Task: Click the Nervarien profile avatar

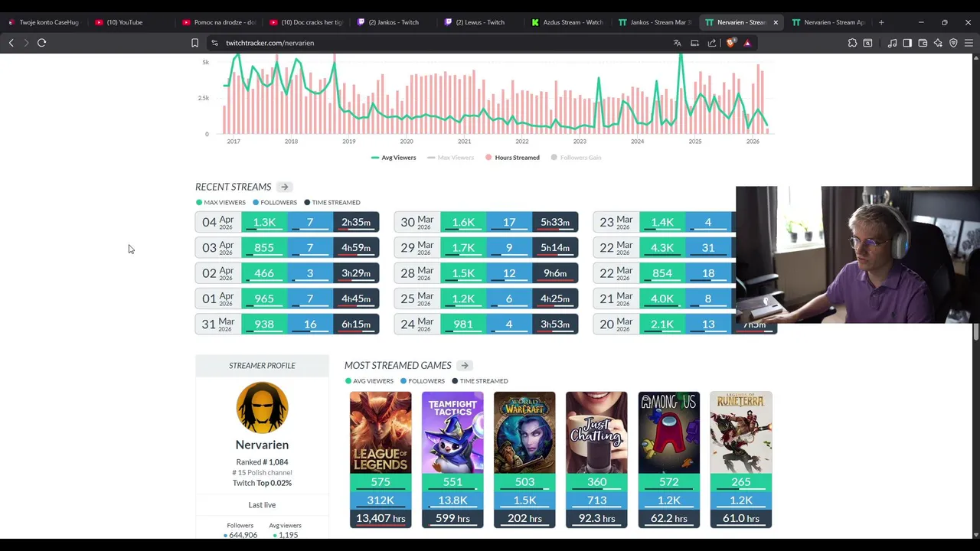Action: 262,408
